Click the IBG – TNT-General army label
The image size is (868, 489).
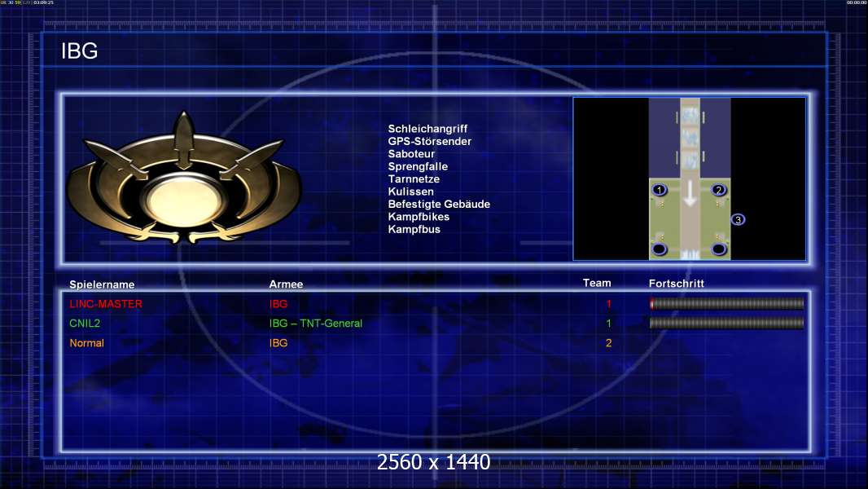[x=316, y=324]
